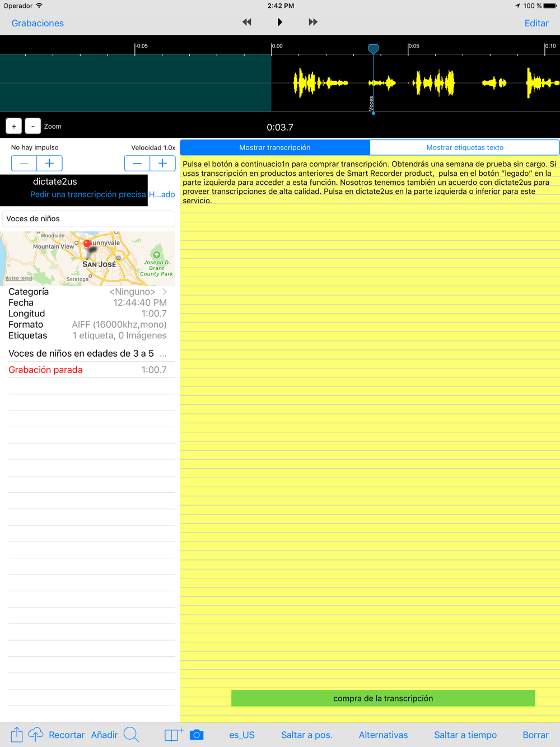Viewport: 560px width, 747px height.
Task: Click the 0:05 mark on timeline ruler
Action: (413, 46)
